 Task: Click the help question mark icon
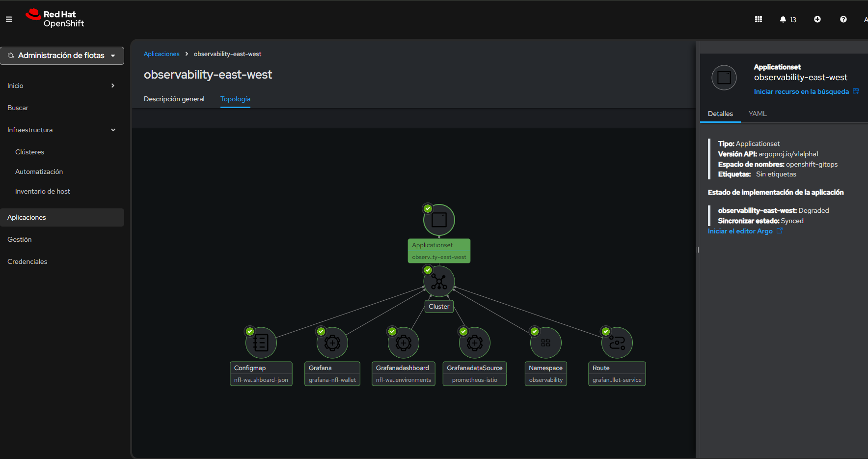click(843, 19)
